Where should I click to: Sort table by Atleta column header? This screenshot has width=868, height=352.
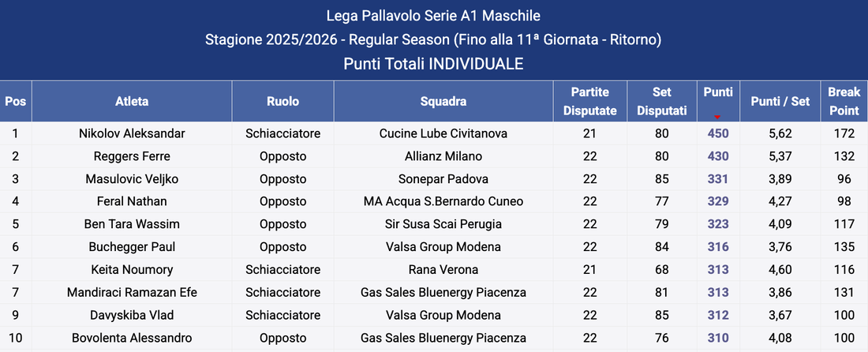click(132, 102)
